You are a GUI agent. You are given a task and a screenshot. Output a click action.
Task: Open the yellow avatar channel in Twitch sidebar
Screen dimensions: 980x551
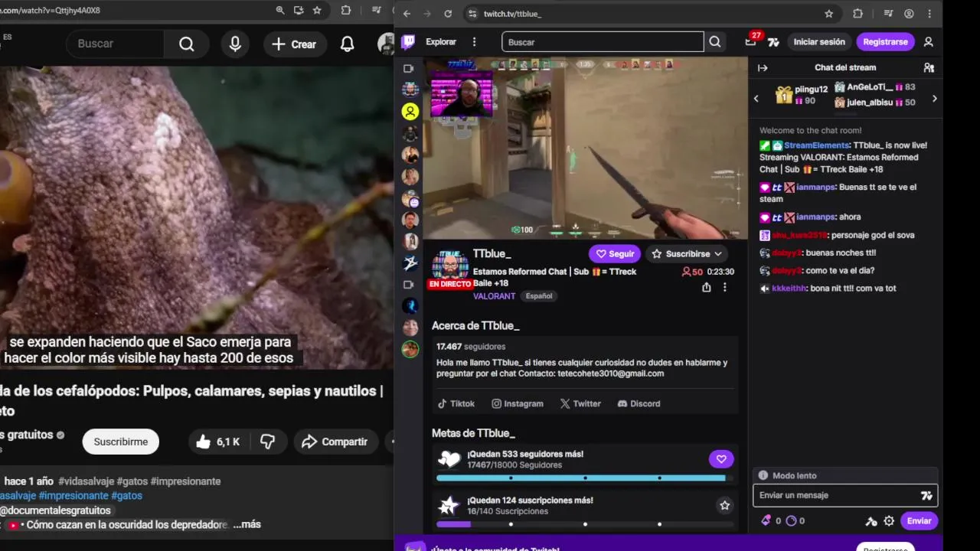[410, 112]
